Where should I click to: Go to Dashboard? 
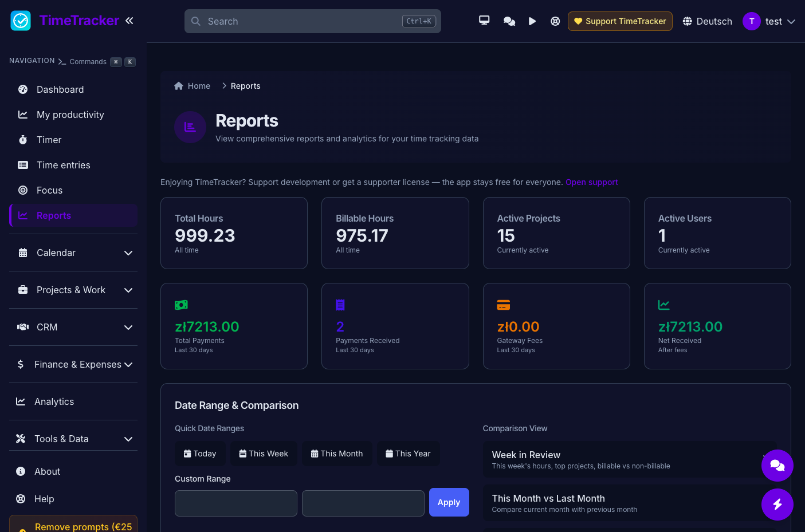[73, 89]
